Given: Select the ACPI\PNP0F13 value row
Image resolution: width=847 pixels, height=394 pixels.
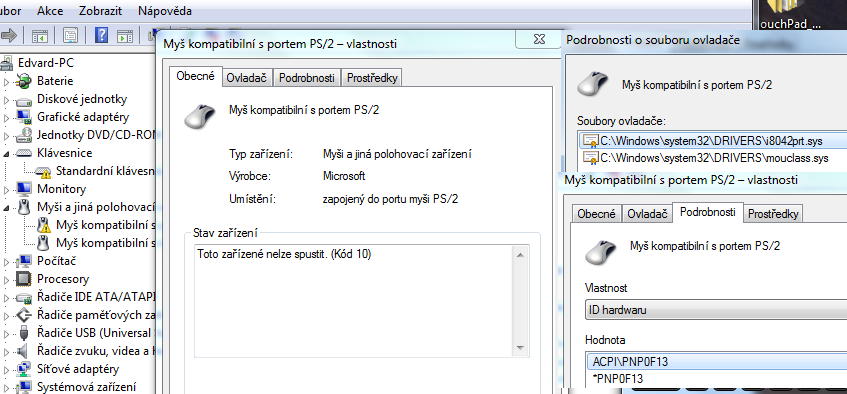Looking at the screenshot, I should pos(717,362).
